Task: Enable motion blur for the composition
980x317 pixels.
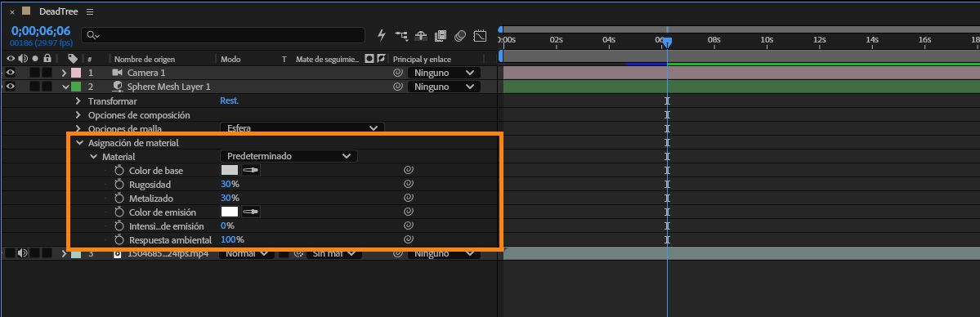Action: (460, 36)
